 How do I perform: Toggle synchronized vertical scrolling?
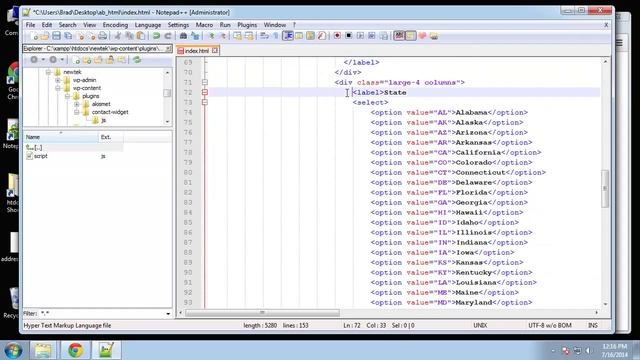point(238,36)
